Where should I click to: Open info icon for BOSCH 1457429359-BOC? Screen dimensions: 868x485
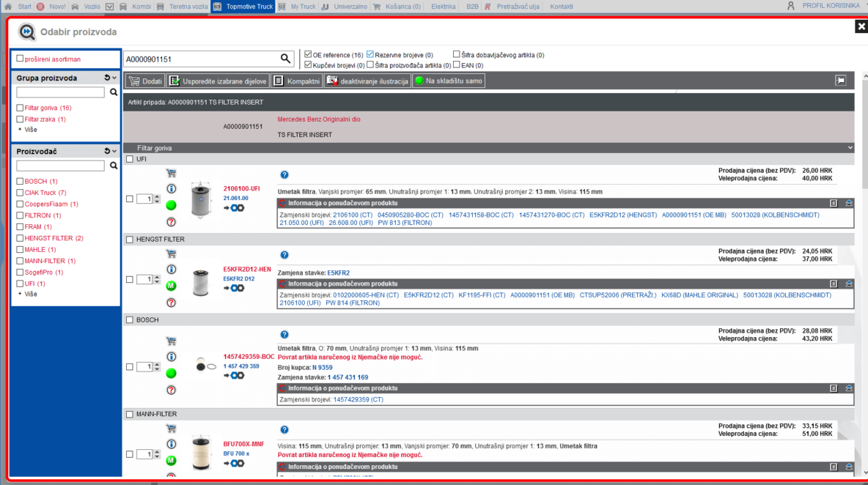tap(171, 357)
